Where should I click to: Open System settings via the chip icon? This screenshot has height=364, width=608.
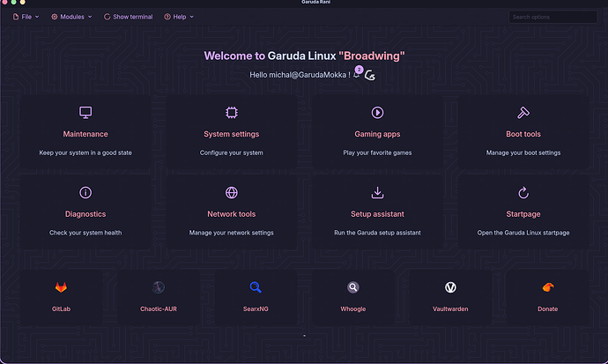point(231,113)
